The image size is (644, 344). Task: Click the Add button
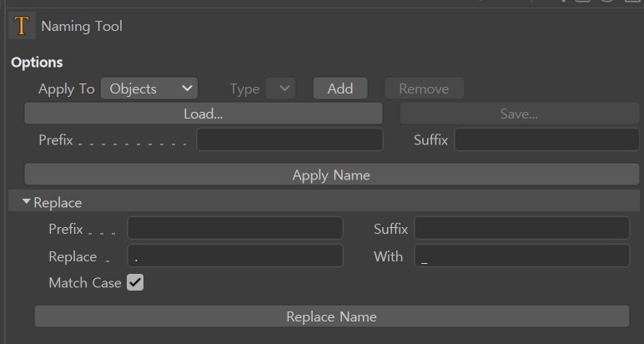(340, 89)
